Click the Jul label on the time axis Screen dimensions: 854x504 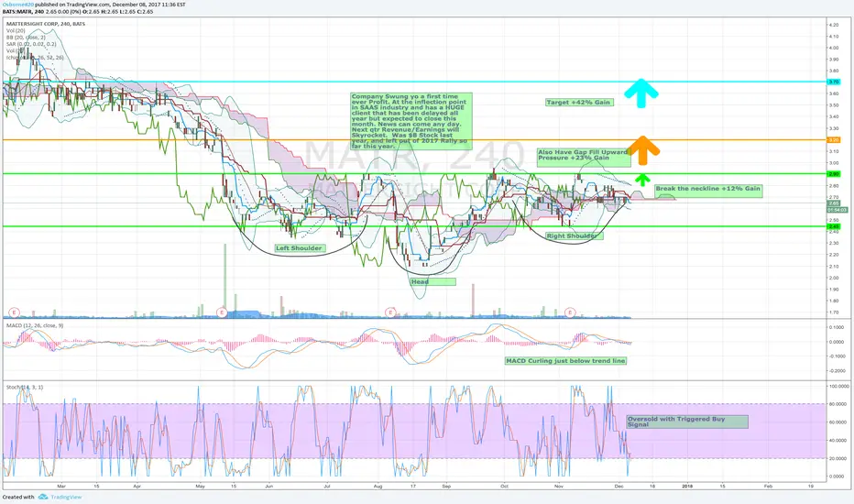point(327,486)
